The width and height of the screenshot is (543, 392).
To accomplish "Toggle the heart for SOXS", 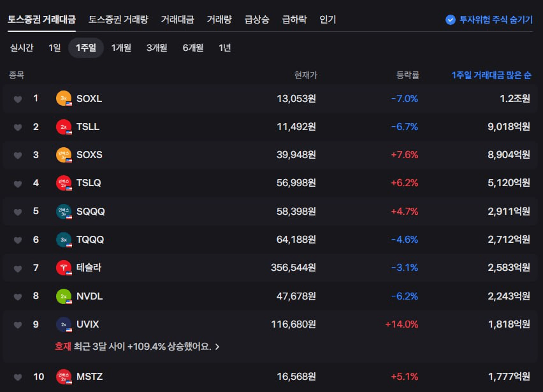I will point(18,156).
